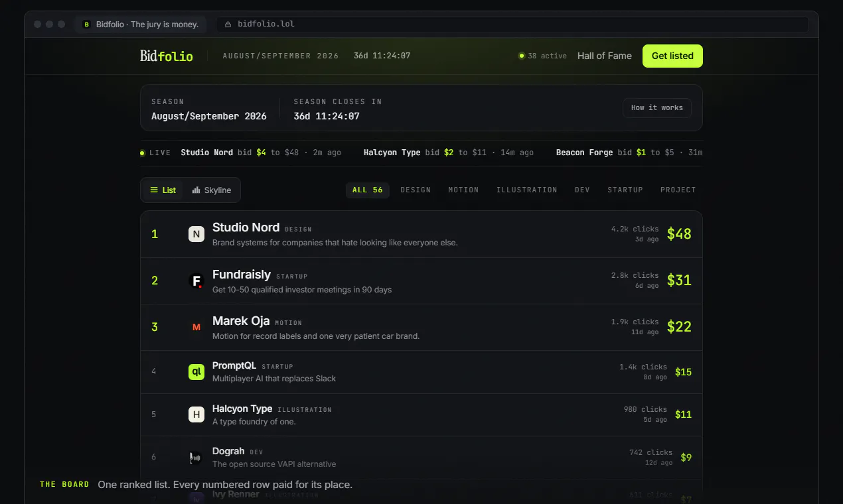
Task: Switch to Skyline view
Action: coord(212,190)
